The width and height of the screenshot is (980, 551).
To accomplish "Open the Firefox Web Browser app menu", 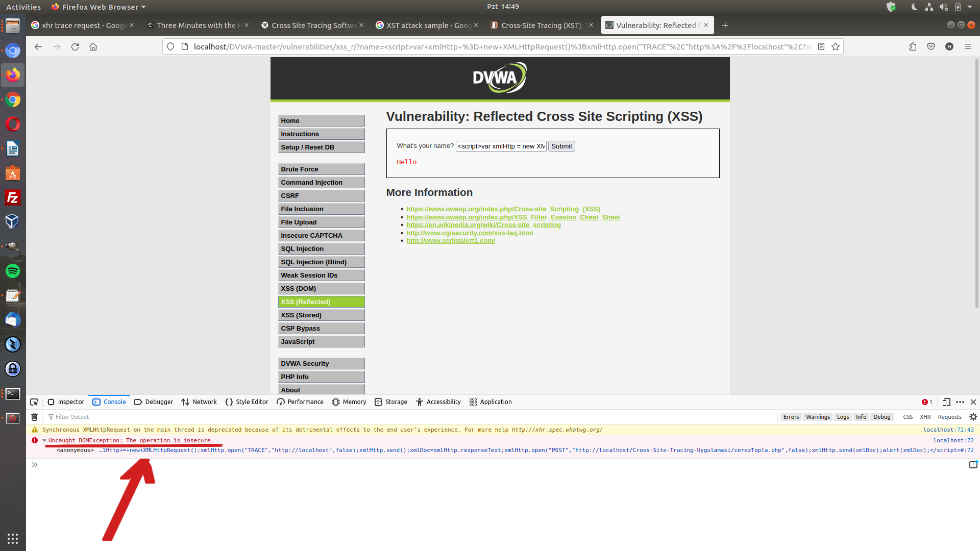I will click(x=99, y=7).
